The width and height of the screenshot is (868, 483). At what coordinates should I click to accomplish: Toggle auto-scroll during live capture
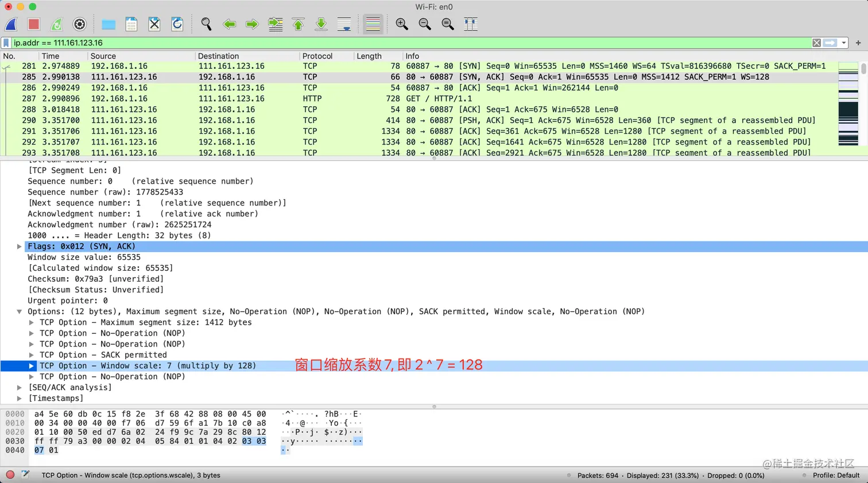point(344,24)
